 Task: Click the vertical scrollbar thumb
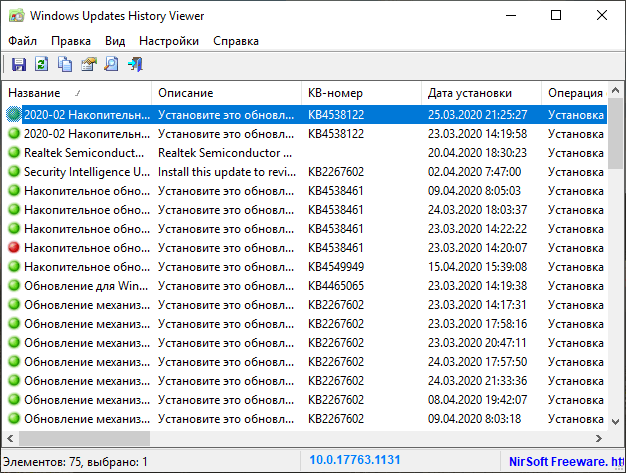pos(616,133)
